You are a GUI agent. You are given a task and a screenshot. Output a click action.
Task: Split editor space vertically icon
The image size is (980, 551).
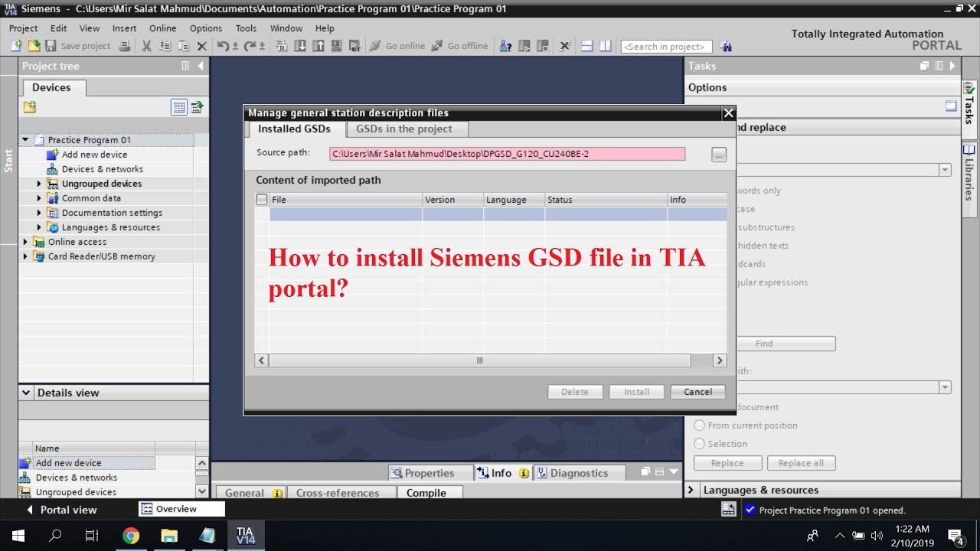pos(606,46)
